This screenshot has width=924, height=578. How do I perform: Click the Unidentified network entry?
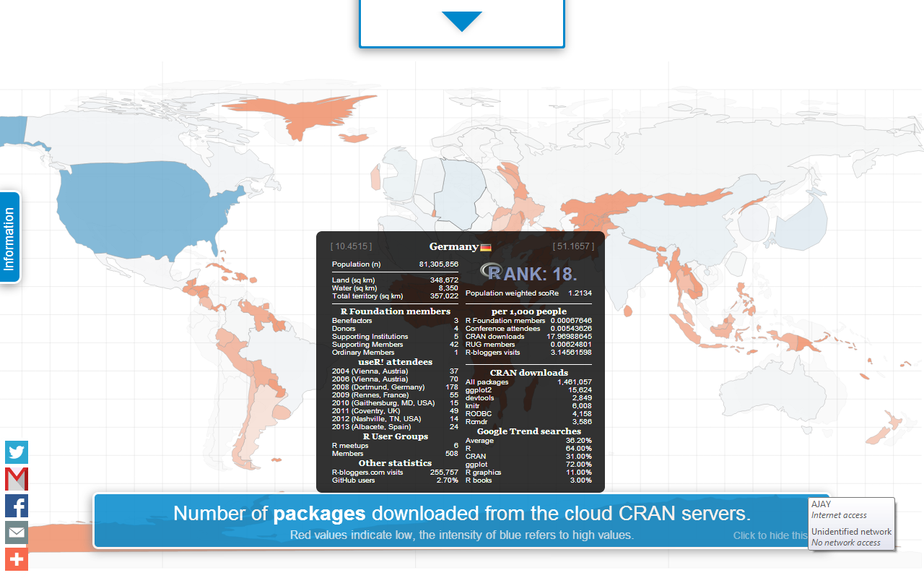point(851,537)
